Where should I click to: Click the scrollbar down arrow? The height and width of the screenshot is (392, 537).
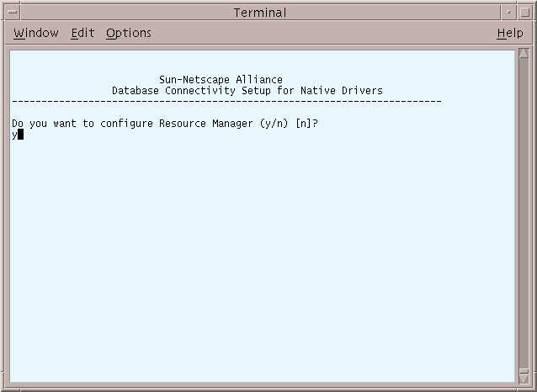click(x=524, y=379)
